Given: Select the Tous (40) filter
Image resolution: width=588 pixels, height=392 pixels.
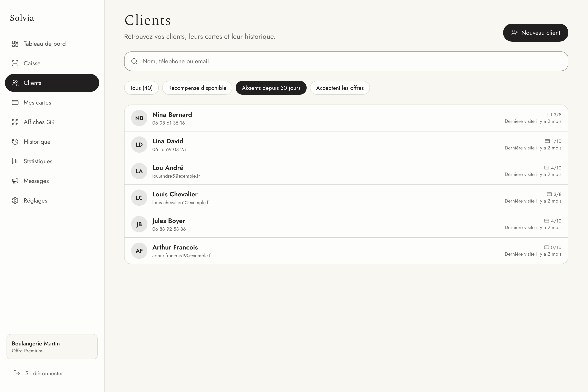Looking at the screenshot, I should point(141,88).
